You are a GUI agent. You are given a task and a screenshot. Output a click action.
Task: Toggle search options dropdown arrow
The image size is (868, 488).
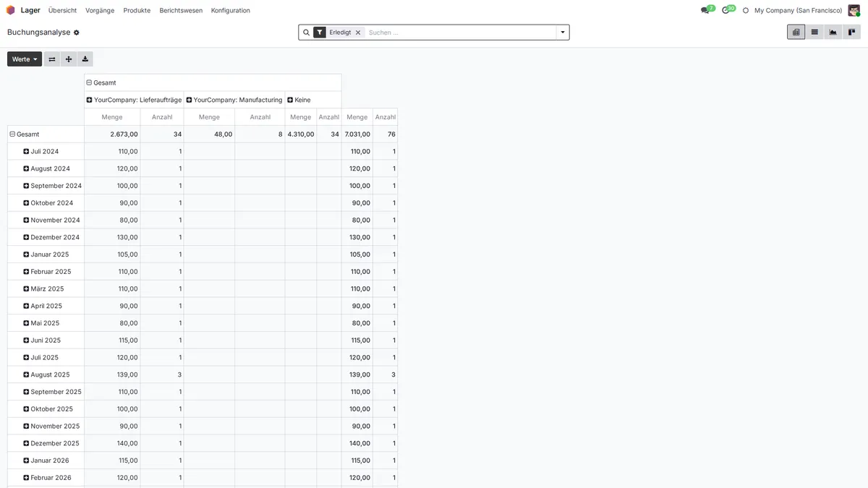(563, 33)
